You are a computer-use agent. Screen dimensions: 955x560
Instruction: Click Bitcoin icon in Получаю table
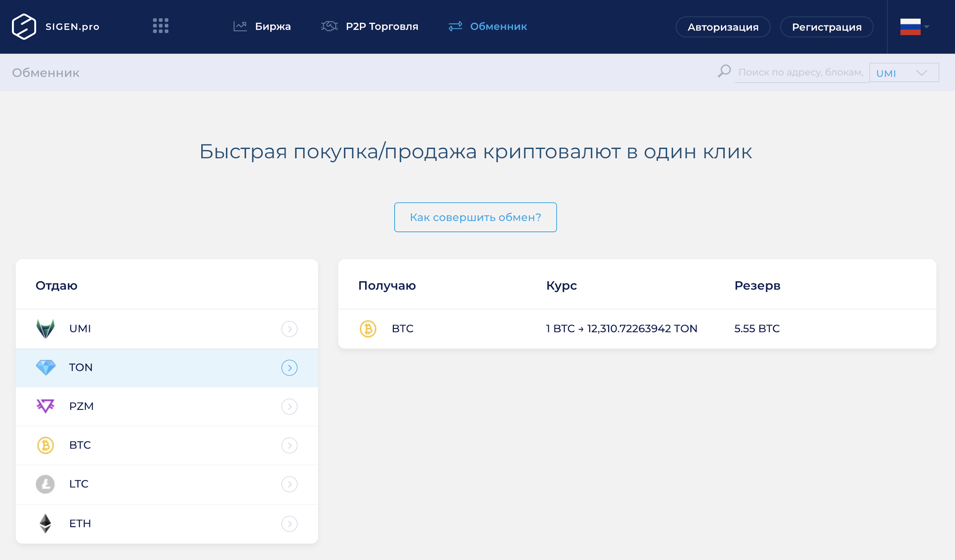[x=368, y=329]
